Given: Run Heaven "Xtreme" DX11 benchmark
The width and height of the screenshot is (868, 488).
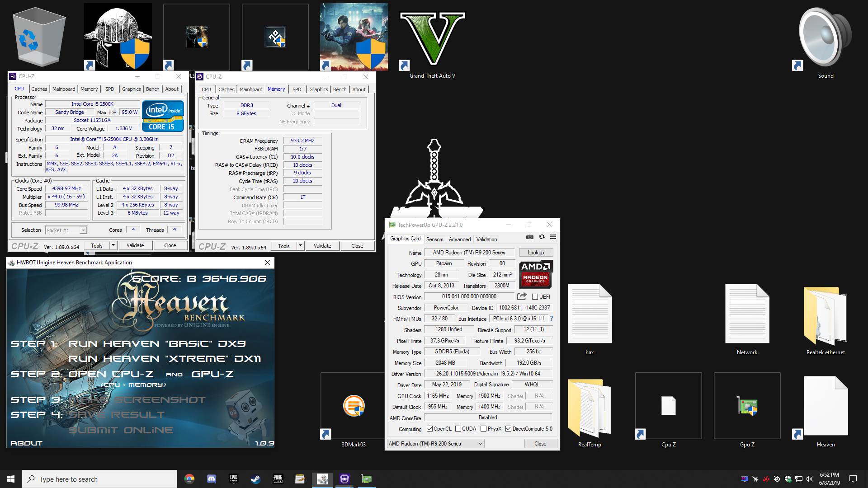Looking at the screenshot, I should pyautogui.click(x=165, y=359).
